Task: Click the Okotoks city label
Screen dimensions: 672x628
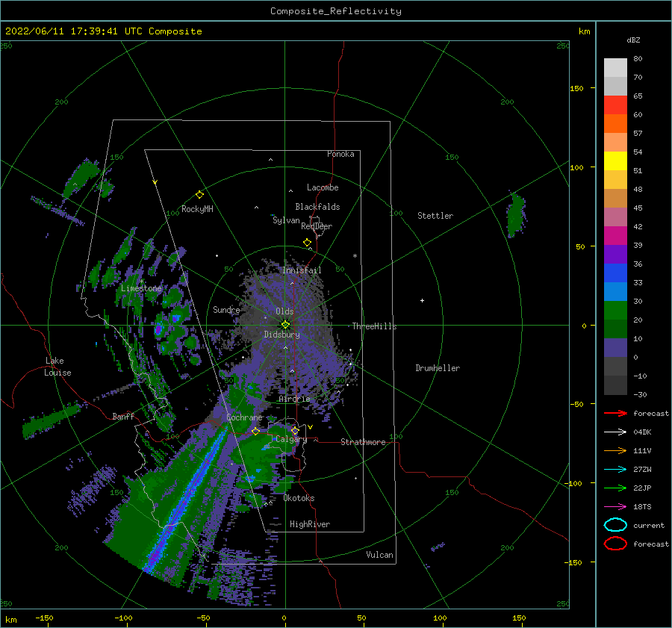Action: (x=299, y=498)
